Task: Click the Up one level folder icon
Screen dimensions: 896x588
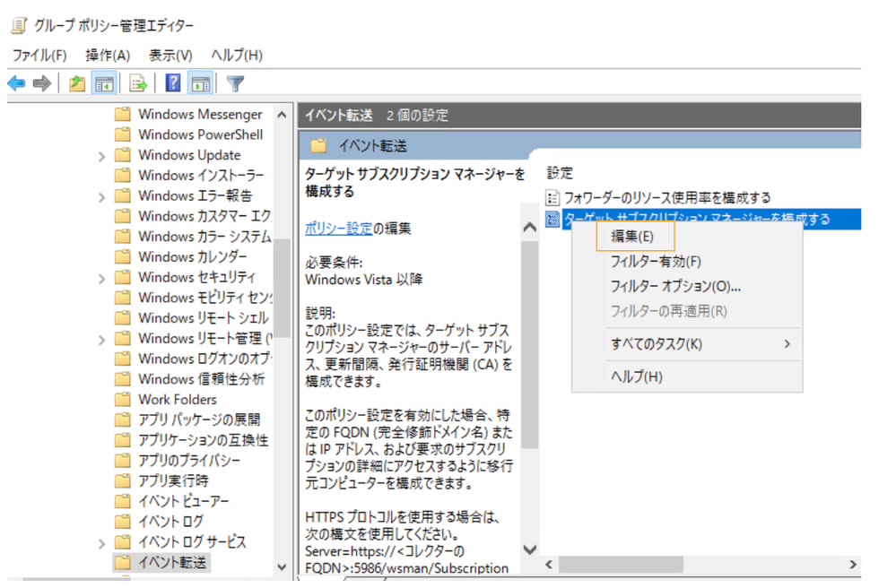Action: (78, 83)
